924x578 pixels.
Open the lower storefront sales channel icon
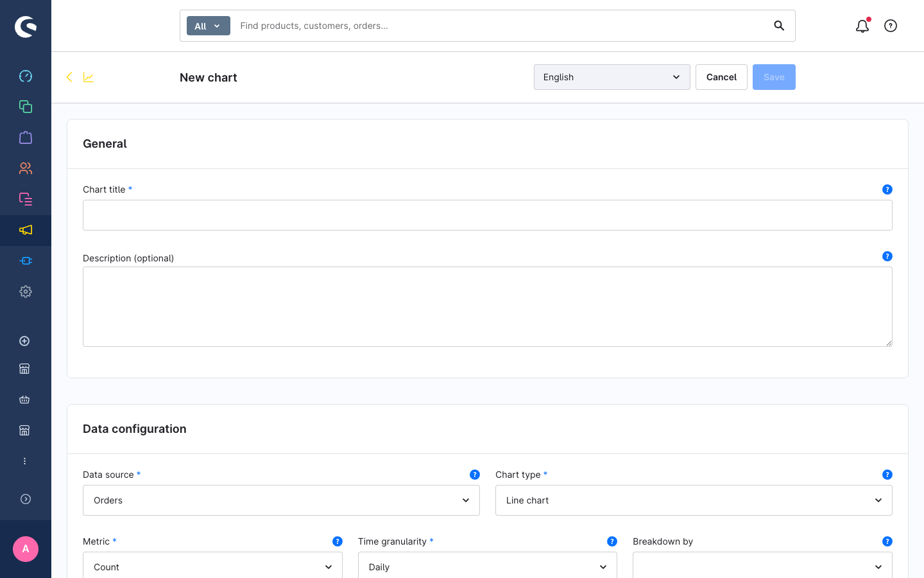pos(24,430)
